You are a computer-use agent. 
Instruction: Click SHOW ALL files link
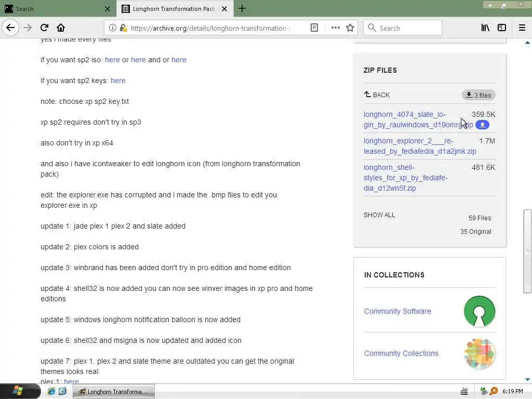tap(379, 215)
